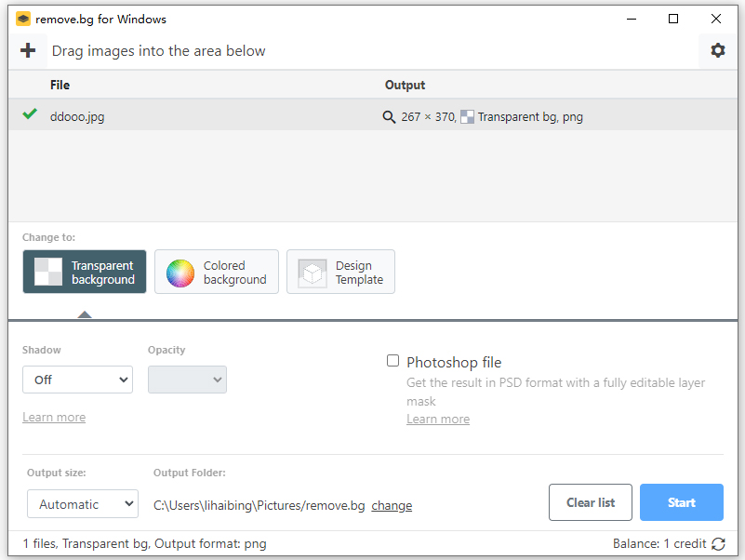This screenshot has height=560, width=745.
Task: Click the green checkmark beside ddooo.jpg
Action: pos(30,114)
